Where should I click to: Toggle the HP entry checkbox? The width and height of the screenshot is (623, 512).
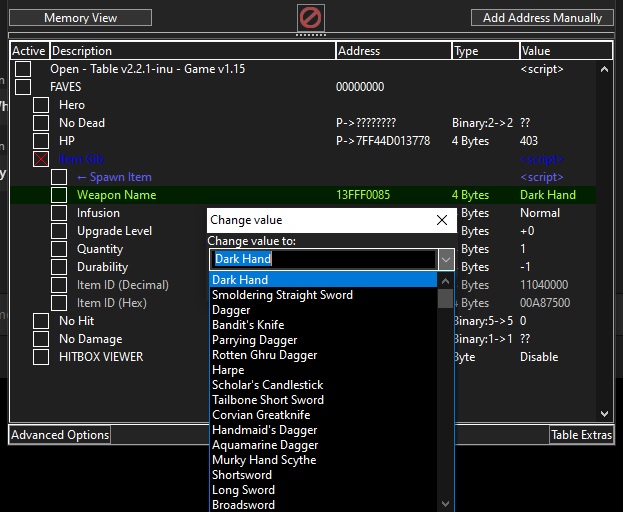(x=41, y=141)
